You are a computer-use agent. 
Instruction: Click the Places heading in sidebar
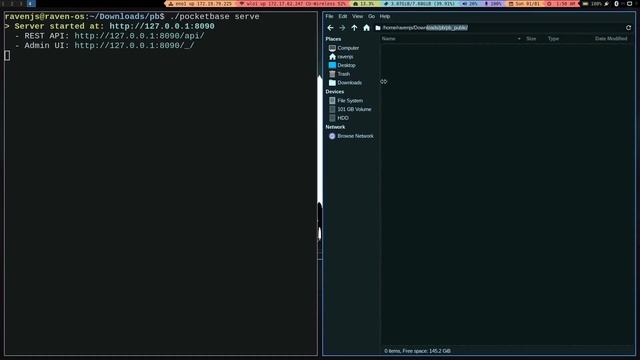coord(333,39)
